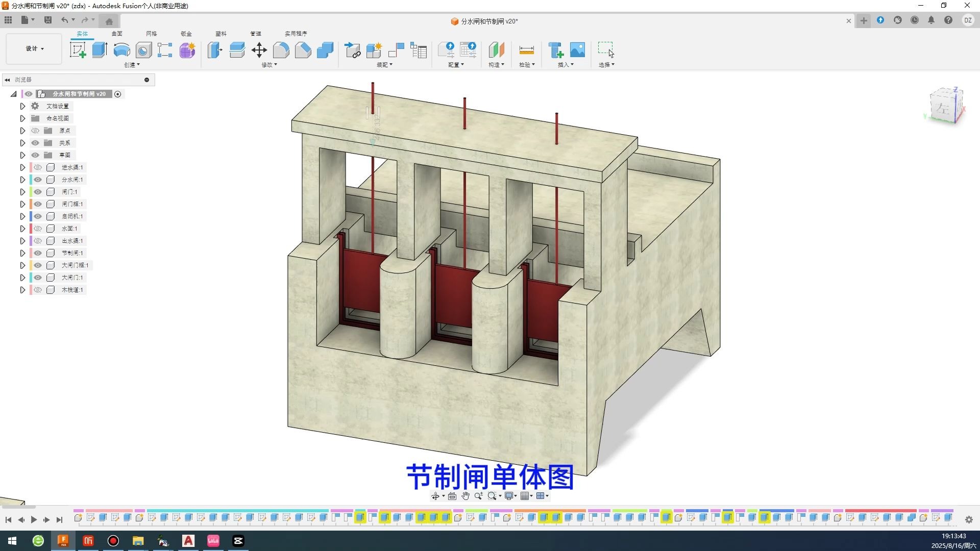Switch to the 钣金 tab
This screenshot has height=551, width=980.
tap(186, 34)
